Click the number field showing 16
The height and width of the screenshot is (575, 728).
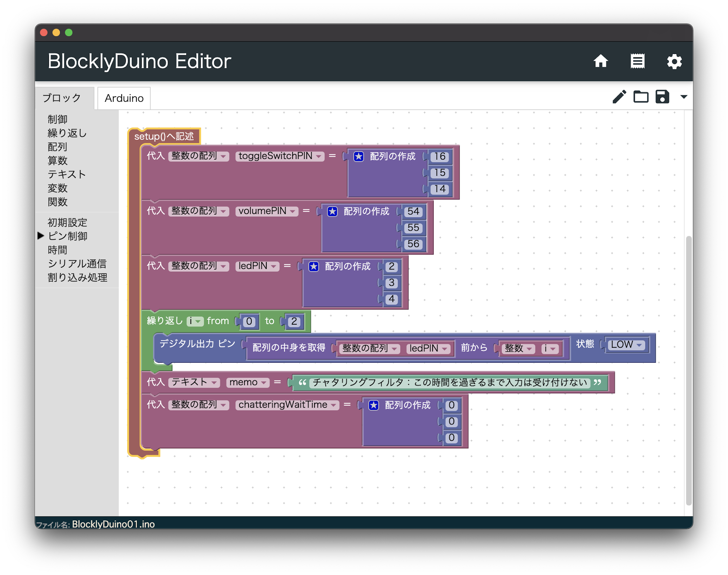click(439, 157)
